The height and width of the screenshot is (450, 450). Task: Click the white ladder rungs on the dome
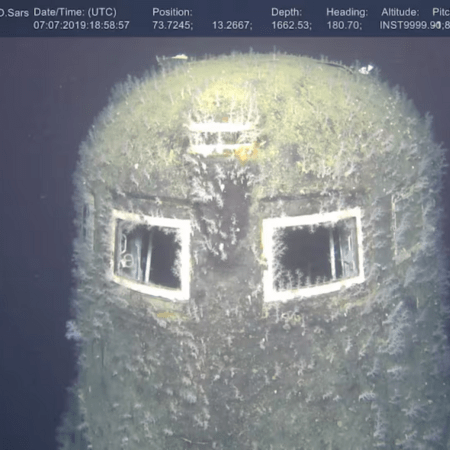tap(221, 138)
